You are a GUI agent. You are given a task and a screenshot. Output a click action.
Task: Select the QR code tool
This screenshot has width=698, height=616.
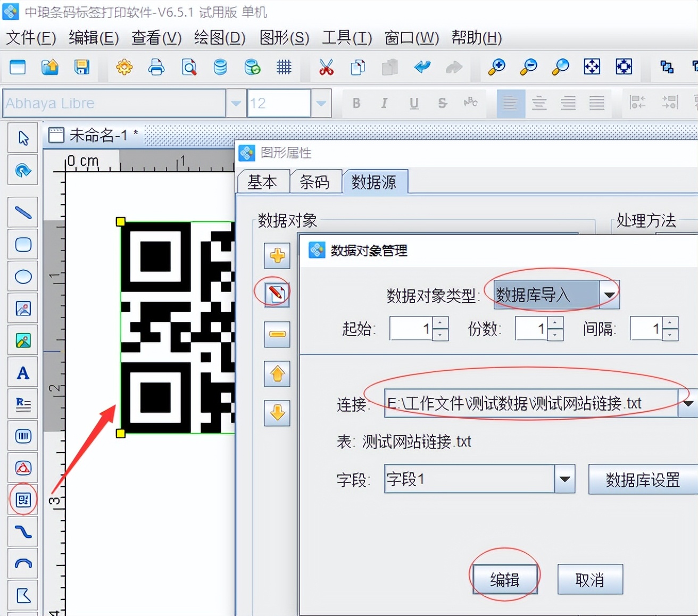tap(23, 500)
